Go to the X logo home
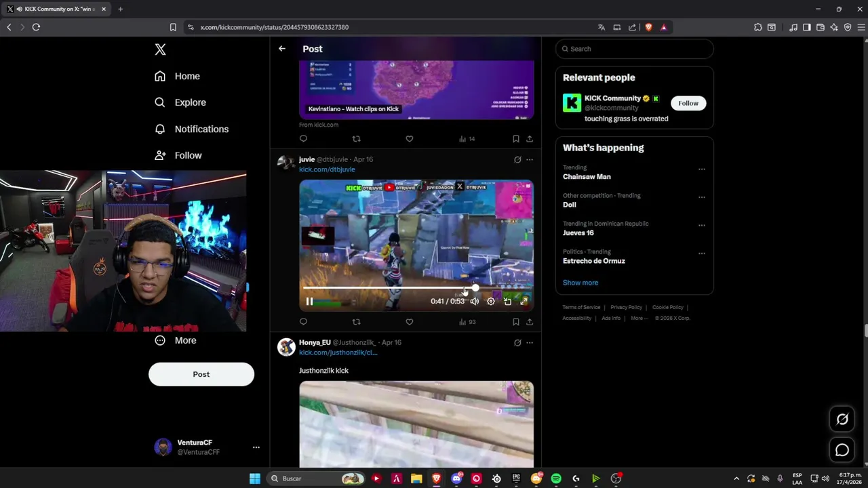The width and height of the screenshot is (868, 488). pyautogui.click(x=160, y=49)
